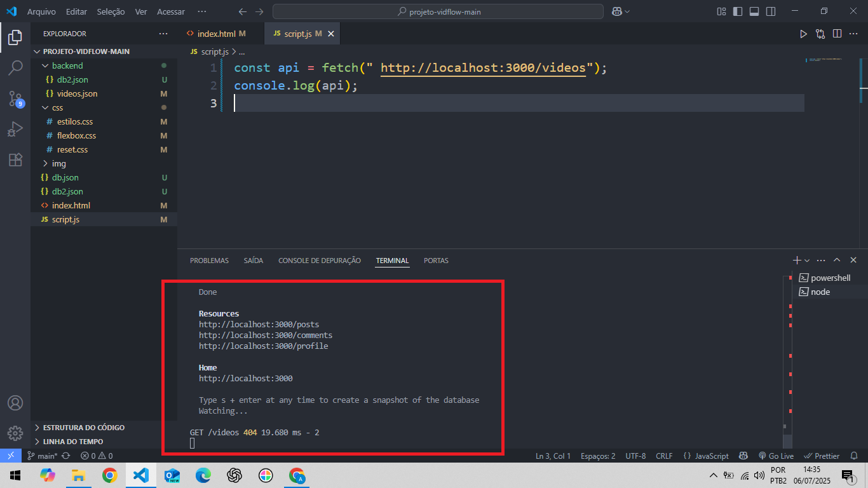Open Explorer Views and More Actions ellipsis
The image size is (868, 488).
tap(163, 34)
